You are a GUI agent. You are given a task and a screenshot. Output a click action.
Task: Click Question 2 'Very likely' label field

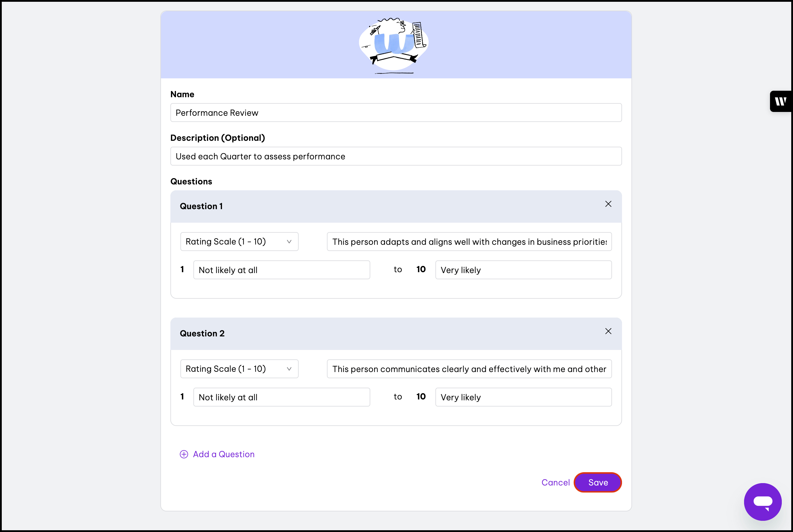pyautogui.click(x=523, y=397)
